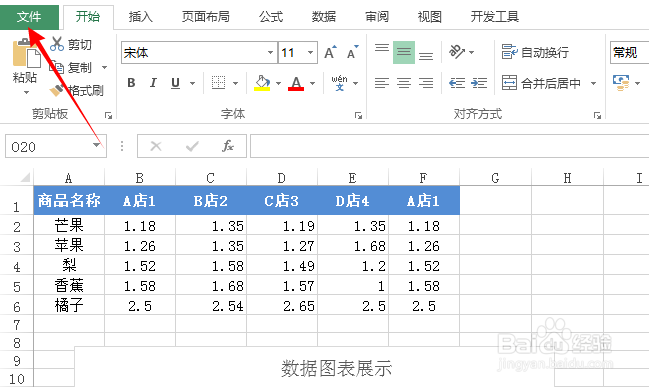Select the Format Painter (格式刷) brush
The image size is (649, 387).
tap(57, 90)
